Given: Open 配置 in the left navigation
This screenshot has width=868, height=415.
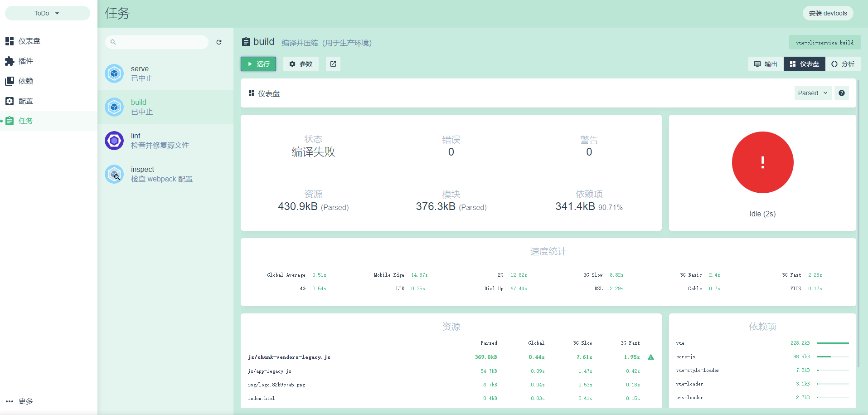Looking at the screenshot, I should pos(48,101).
